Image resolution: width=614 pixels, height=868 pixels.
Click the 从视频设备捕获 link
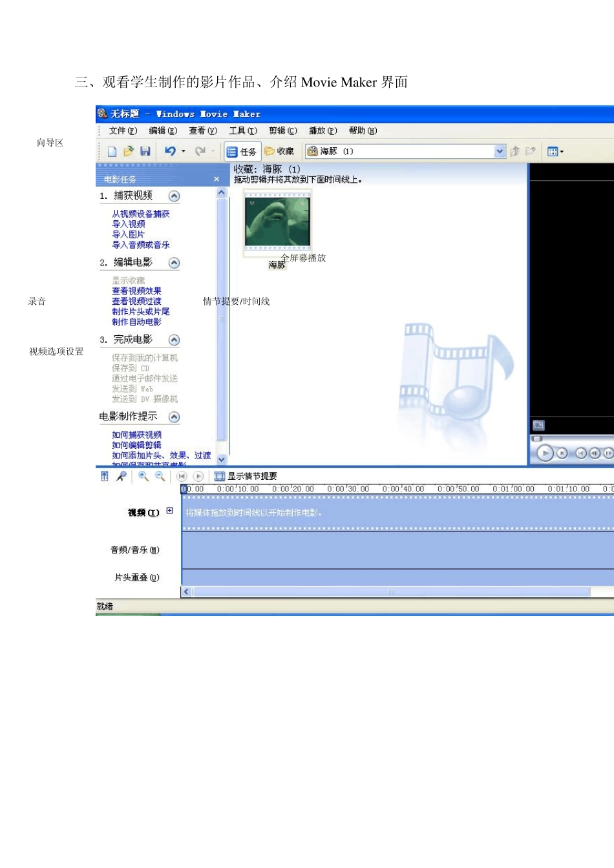141,214
